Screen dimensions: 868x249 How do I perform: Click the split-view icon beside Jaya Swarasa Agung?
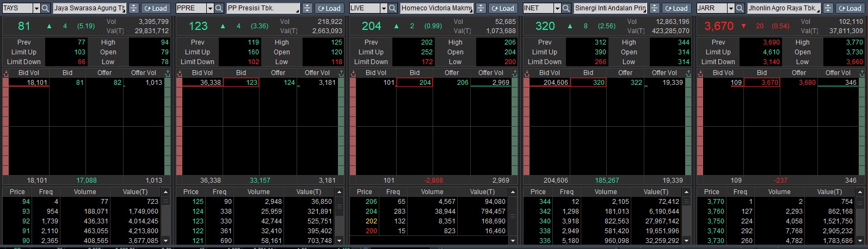point(134,8)
